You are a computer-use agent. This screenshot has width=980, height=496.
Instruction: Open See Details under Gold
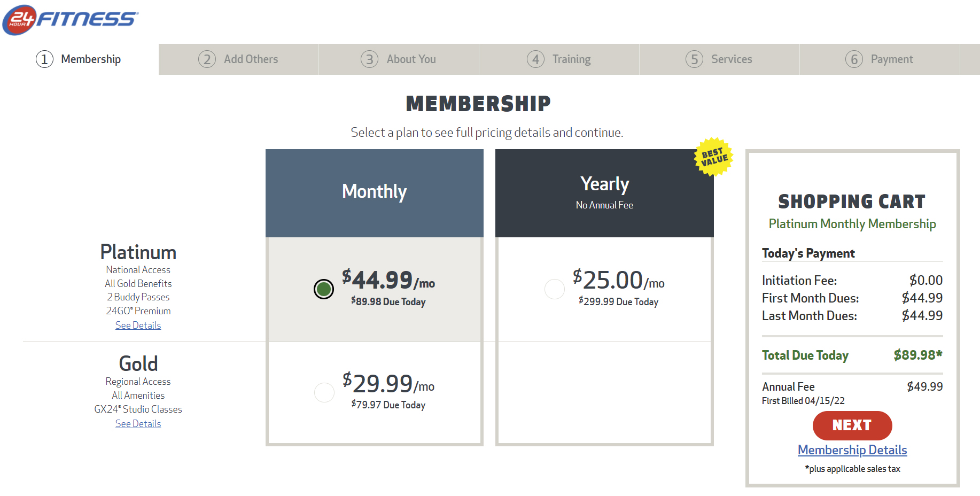pos(138,424)
